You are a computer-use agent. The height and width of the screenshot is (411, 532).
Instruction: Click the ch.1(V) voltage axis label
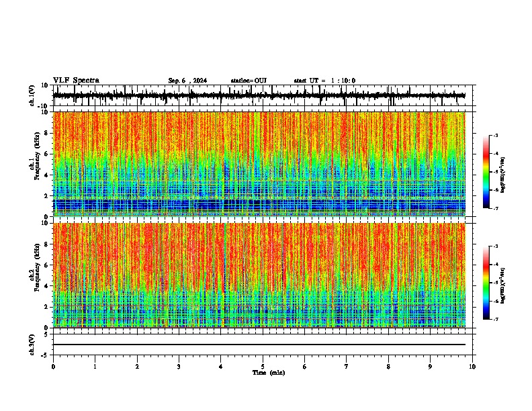tap(32, 95)
